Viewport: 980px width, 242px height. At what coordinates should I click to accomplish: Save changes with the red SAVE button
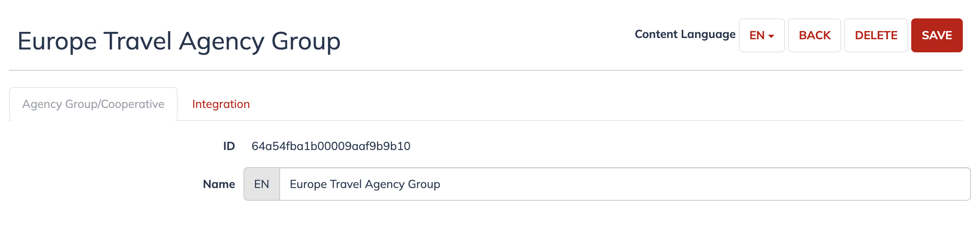point(937,35)
